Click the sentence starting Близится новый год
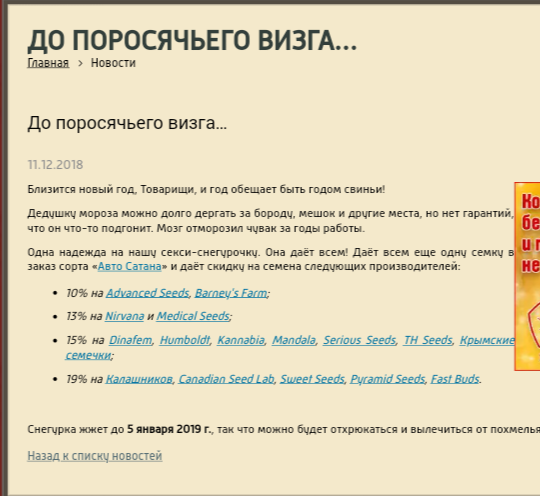The height and width of the screenshot is (496, 540). [x=206, y=189]
